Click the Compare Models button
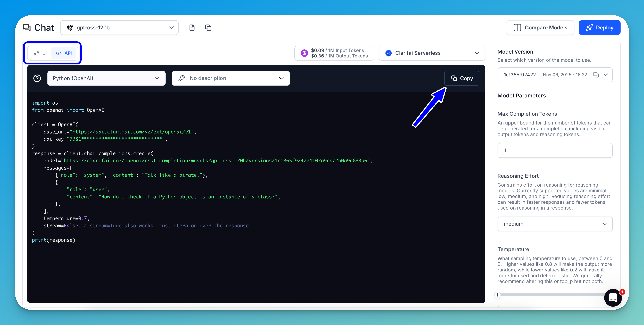The height and width of the screenshot is (325, 644). (540, 27)
